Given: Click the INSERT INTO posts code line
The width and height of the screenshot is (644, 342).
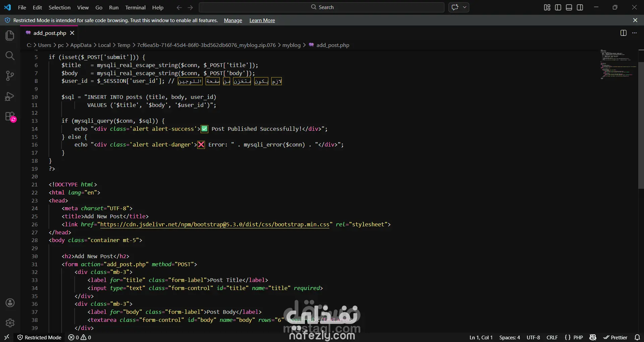Looking at the screenshot, I should tap(139, 97).
